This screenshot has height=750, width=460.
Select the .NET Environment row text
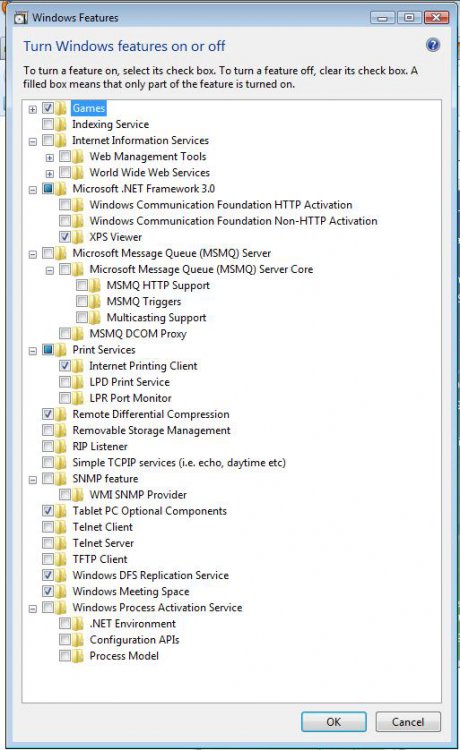click(x=132, y=624)
